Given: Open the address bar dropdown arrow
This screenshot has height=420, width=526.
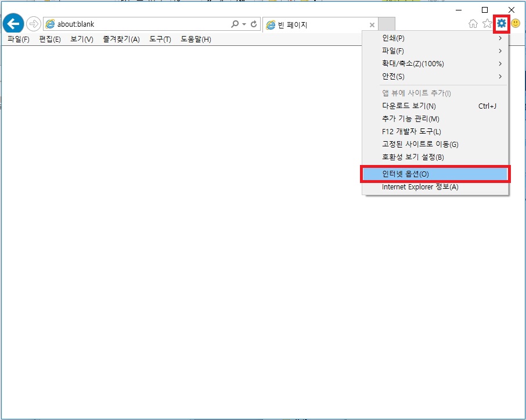Looking at the screenshot, I should coord(244,24).
